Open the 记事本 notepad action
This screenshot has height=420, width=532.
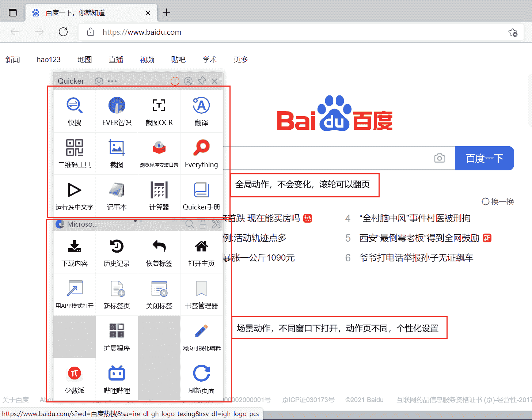pyautogui.click(x=117, y=196)
